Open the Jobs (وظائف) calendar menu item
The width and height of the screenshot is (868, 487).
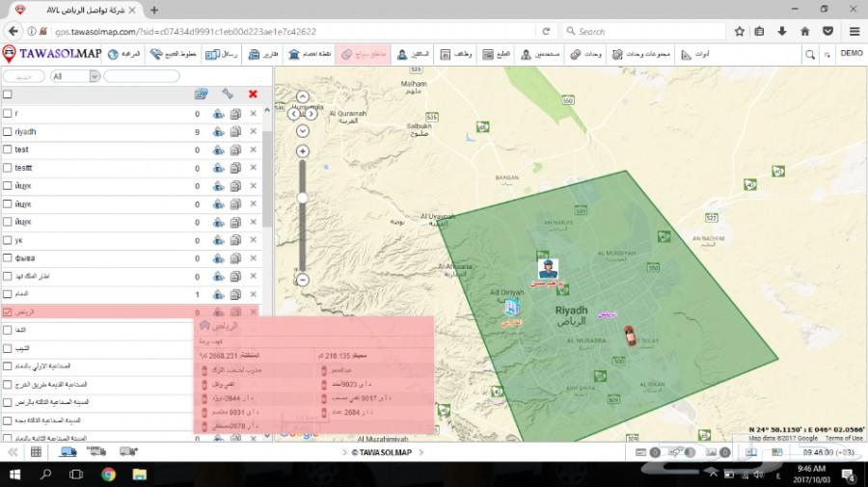coord(455,54)
